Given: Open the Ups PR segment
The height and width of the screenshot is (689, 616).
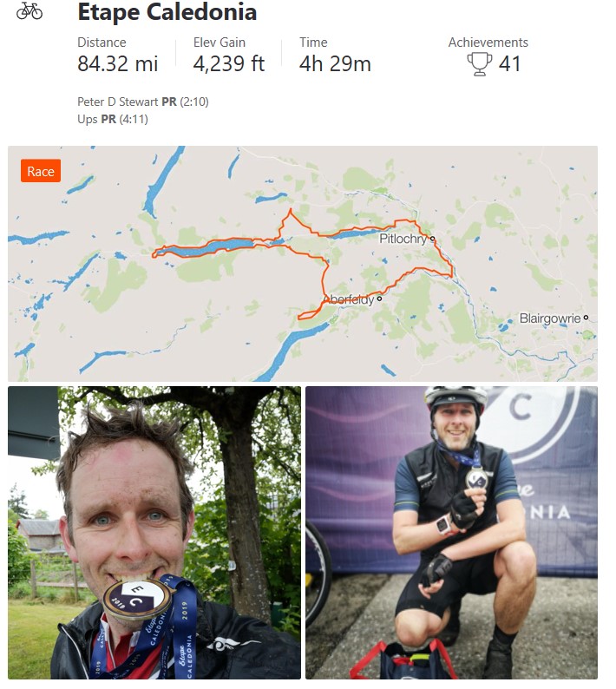Looking at the screenshot, I should click(113, 119).
